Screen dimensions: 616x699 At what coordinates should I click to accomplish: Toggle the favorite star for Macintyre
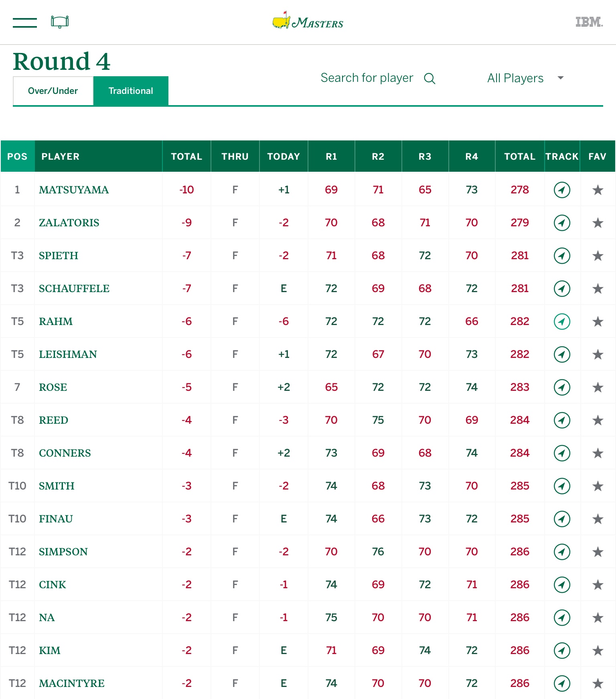coord(597,683)
